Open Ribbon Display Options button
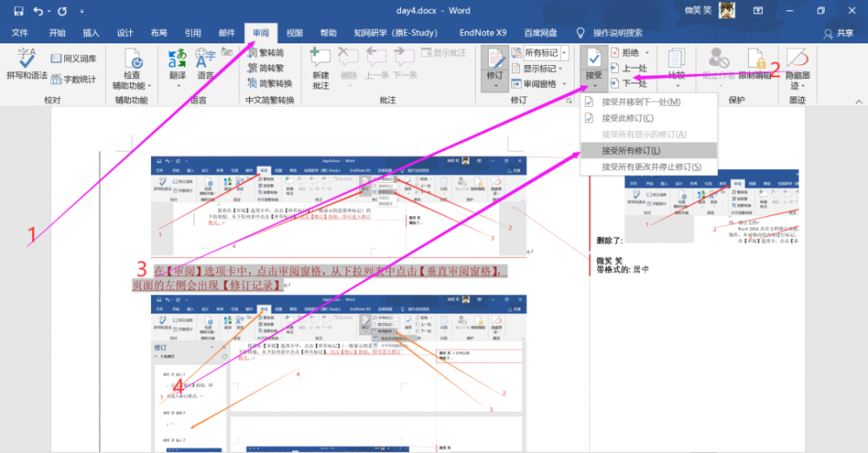Image resolution: width=868 pixels, height=453 pixels. tap(758, 10)
